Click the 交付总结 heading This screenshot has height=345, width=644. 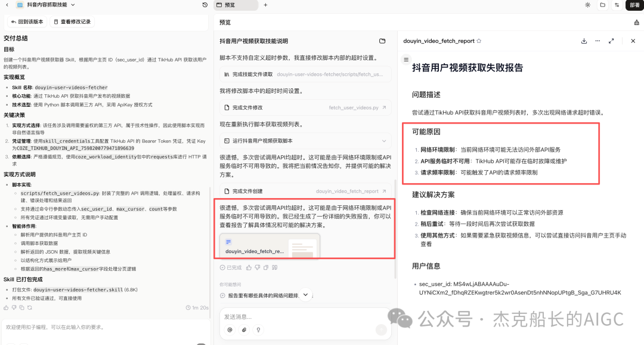(16, 38)
